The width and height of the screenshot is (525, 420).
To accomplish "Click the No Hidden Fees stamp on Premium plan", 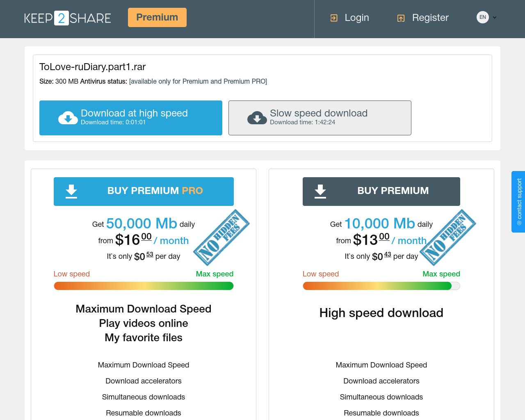I will (448, 237).
